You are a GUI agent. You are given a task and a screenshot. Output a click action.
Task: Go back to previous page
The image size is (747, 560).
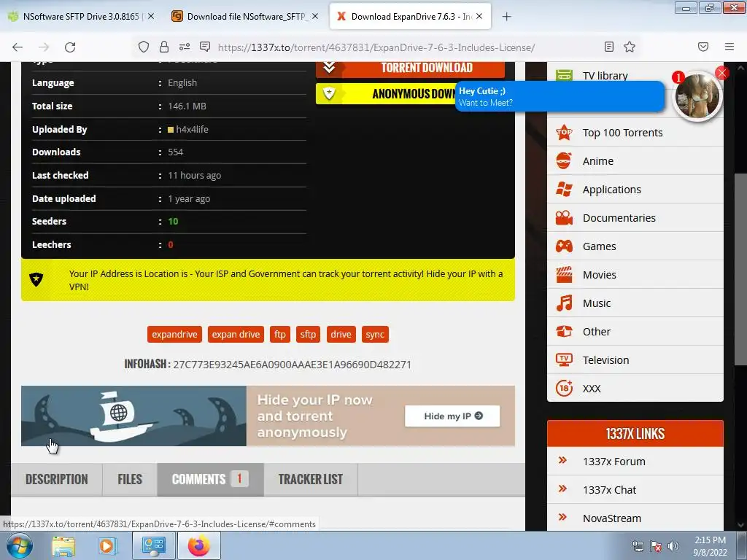[18, 47]
